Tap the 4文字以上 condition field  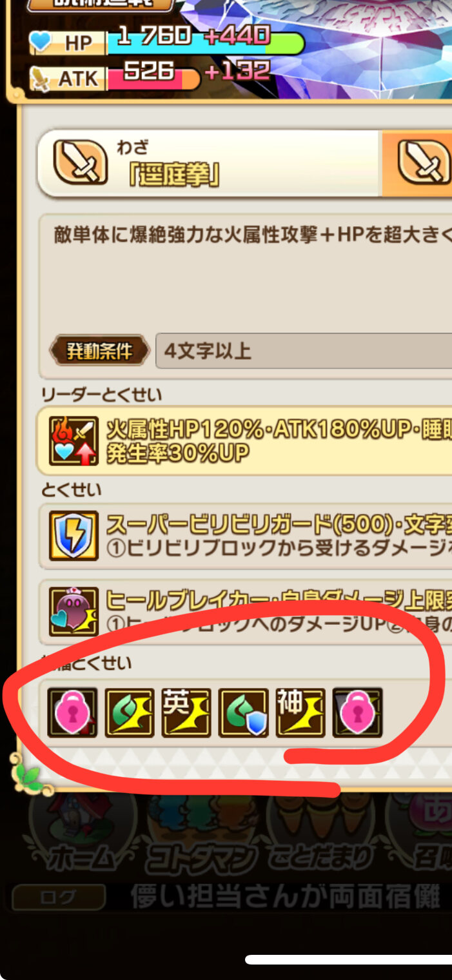[x=303, y=351]
